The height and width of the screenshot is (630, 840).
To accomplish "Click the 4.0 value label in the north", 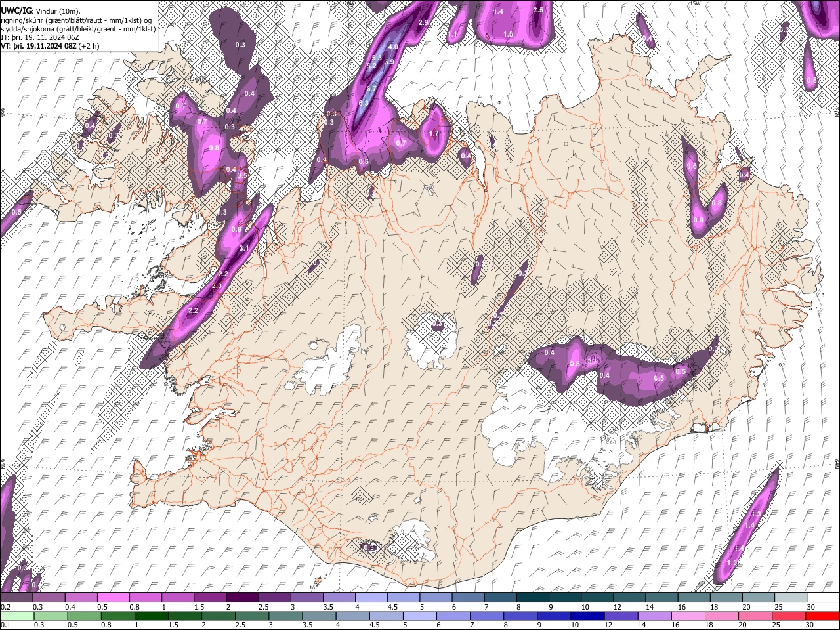I will tap(393, 47).
